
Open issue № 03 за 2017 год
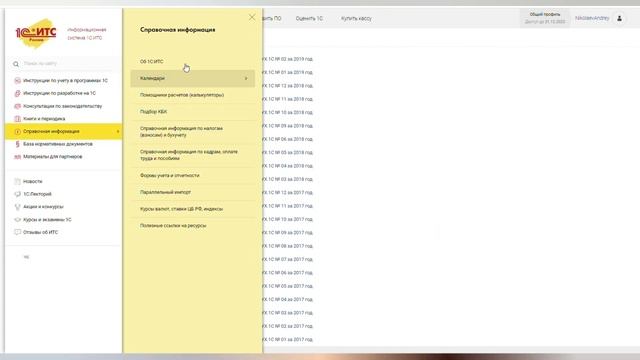(288, 313)
